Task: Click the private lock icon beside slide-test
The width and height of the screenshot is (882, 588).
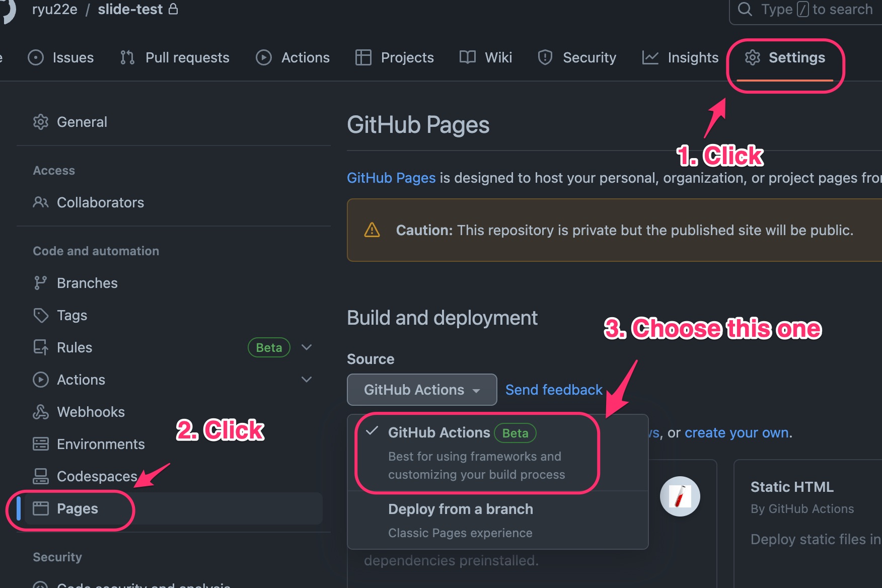Action: [x=173, y=9]
